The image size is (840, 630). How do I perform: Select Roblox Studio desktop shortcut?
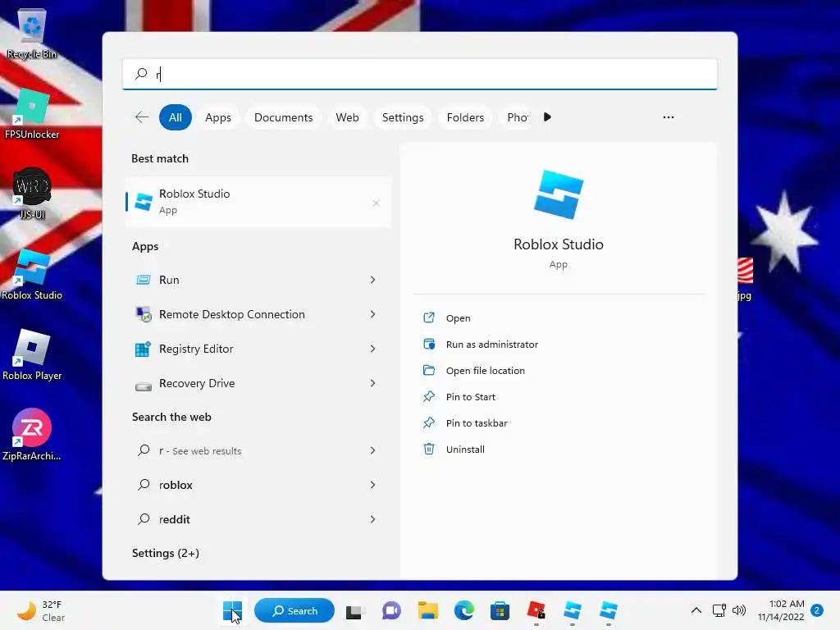click(32, 274)
